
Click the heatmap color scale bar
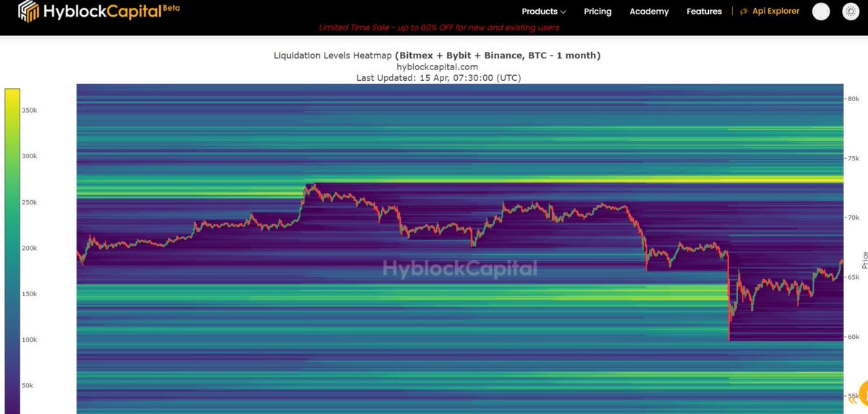pos(12,251)
